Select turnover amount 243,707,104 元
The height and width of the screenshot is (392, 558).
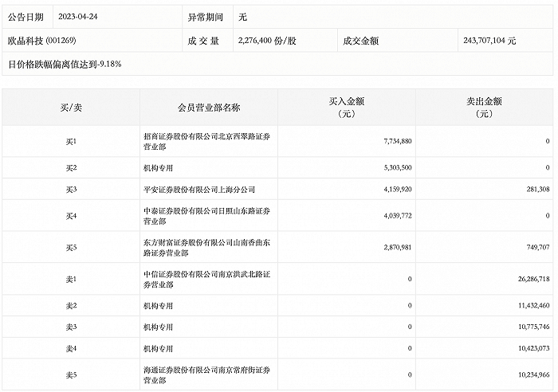pos(489,41)
